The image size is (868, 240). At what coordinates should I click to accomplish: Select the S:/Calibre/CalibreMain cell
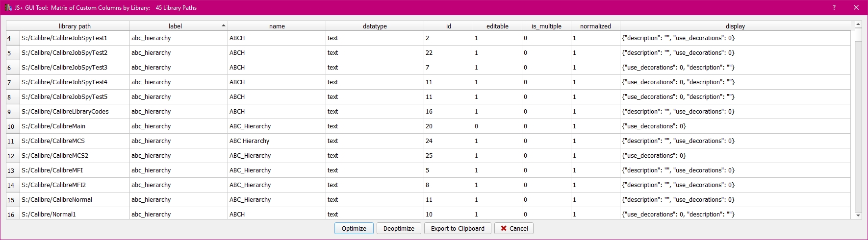tap(75, 126)
